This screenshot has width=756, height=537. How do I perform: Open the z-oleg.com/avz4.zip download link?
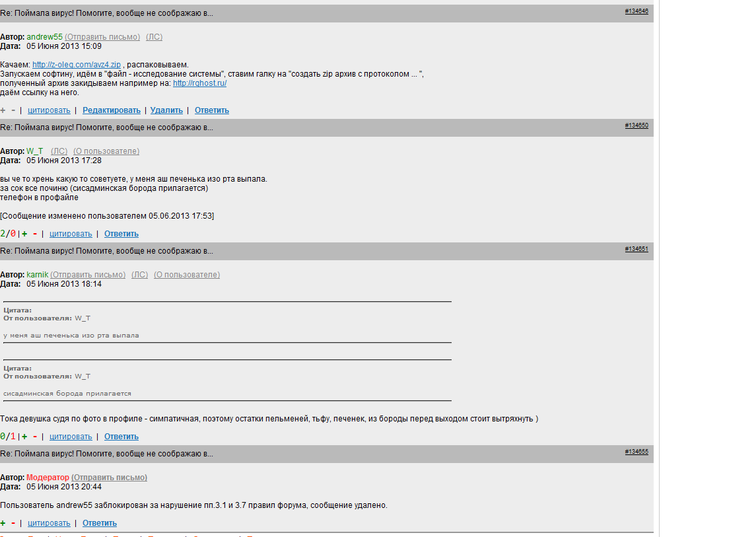[x=77, y=65]
